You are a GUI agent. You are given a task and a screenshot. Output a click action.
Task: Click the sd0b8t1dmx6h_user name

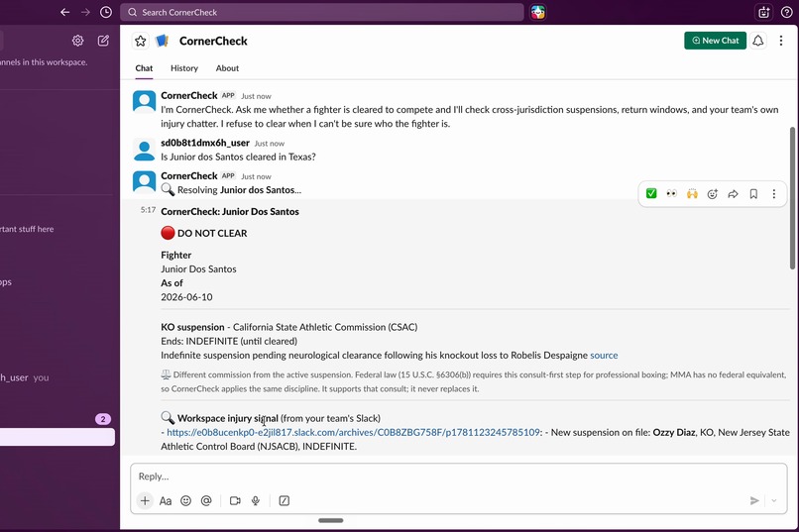click(x=205, y=143)
